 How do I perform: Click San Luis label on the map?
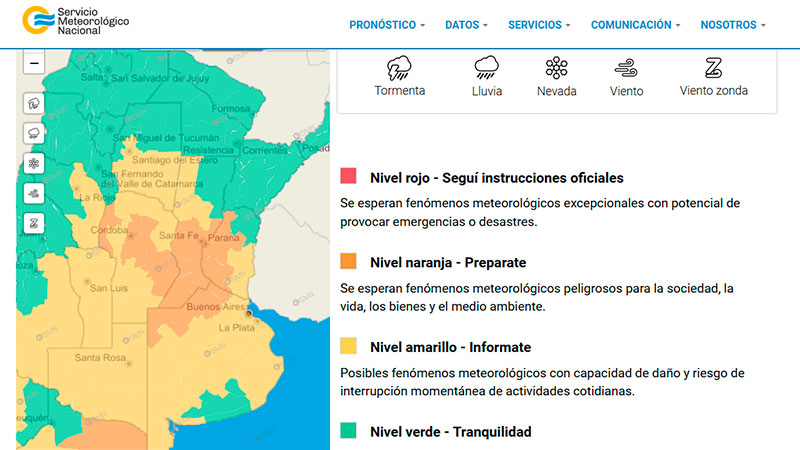[x=109, y=288]
